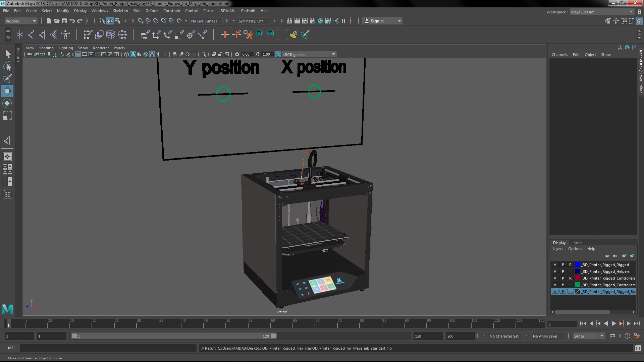Select the Scale tool in toolbox
The width and height of the screenshot is (644, 362).
(7, 116)
